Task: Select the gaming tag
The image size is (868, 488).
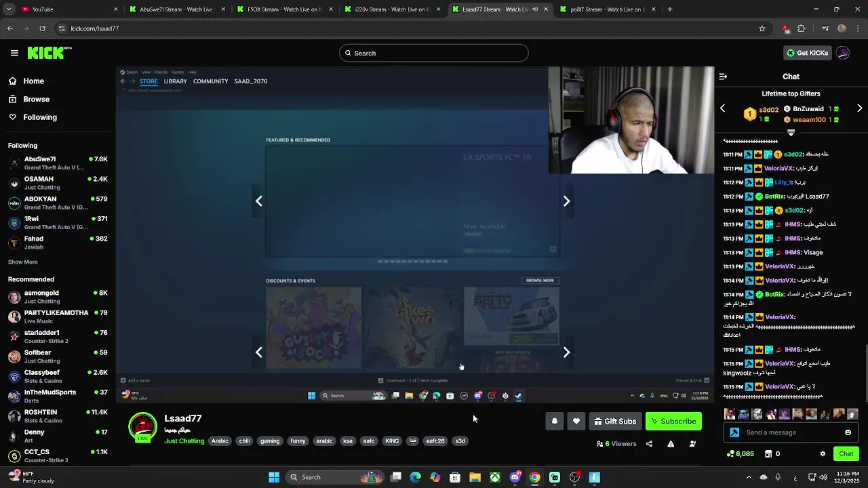Action: point(270,441)
